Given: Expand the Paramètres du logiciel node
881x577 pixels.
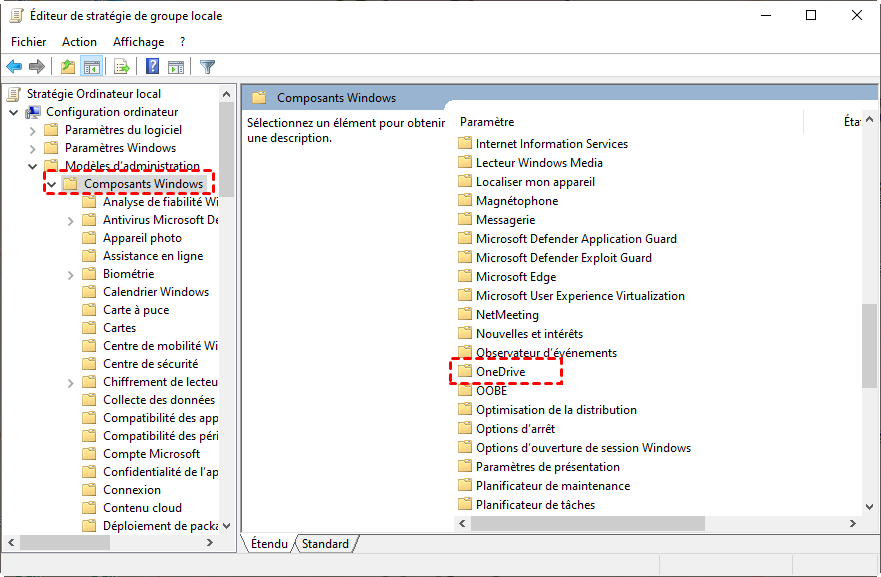Looking at the screenshot, I should click(x=33, y=130).
